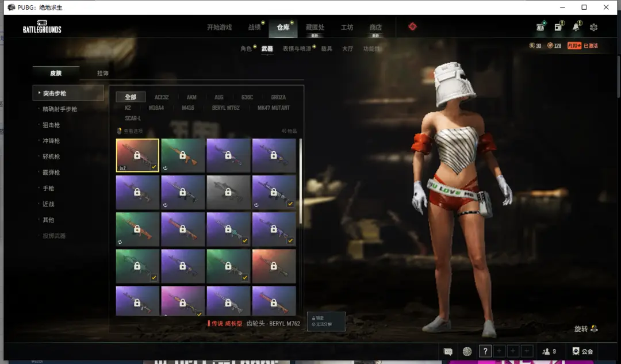Click the skin grid scrollbar
Viewport: 621px width, 364px height.
(x=301, y=181)
